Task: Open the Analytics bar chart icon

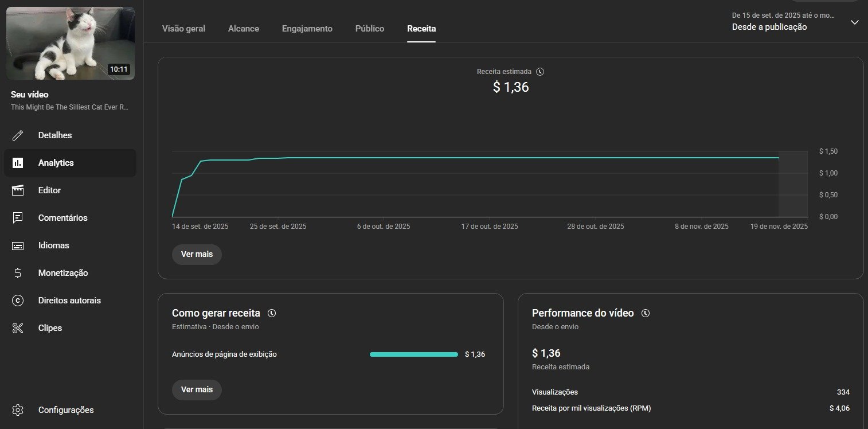Action: [18, 163]
